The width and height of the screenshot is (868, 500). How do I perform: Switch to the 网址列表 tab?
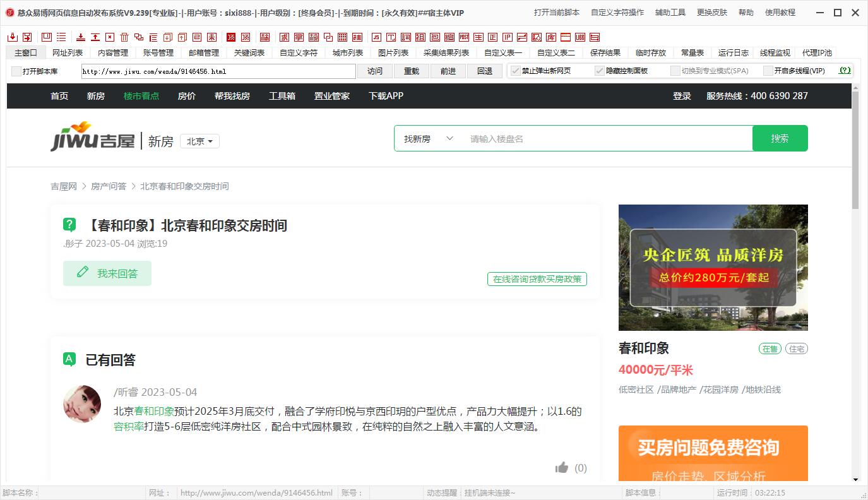(x=68, y=53)
